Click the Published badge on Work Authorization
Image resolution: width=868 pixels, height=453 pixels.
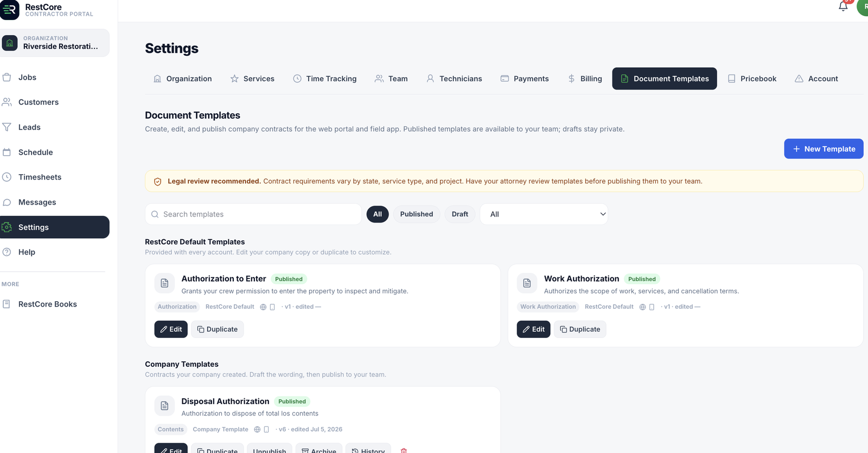point(642,279)
